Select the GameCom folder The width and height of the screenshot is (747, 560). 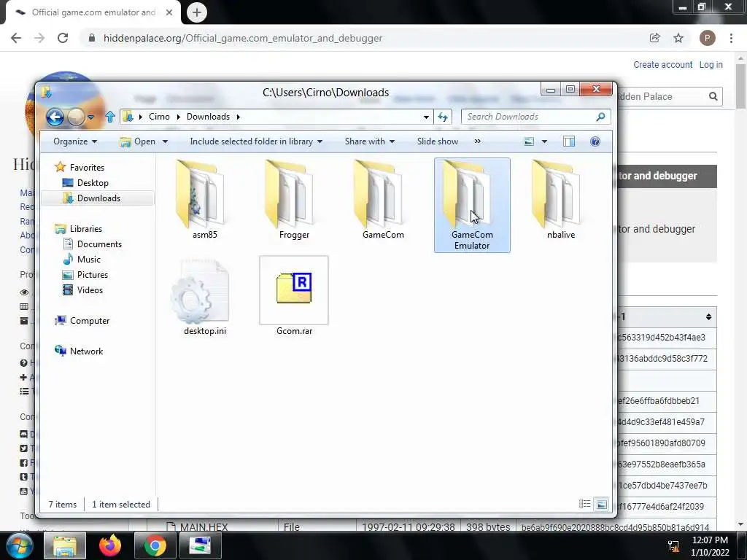[x=383, y=199]
